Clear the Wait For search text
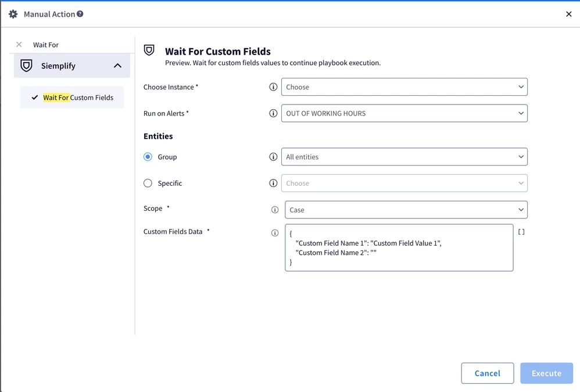The image size is (580, 392). coord(19,44)
